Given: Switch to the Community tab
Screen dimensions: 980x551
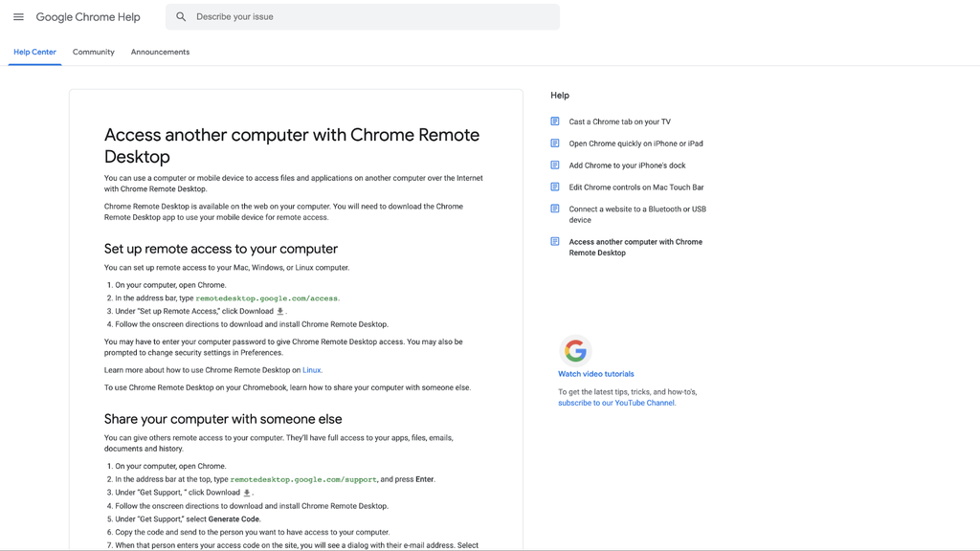Looking at the screenshot, I should click(x=93, y=52).
